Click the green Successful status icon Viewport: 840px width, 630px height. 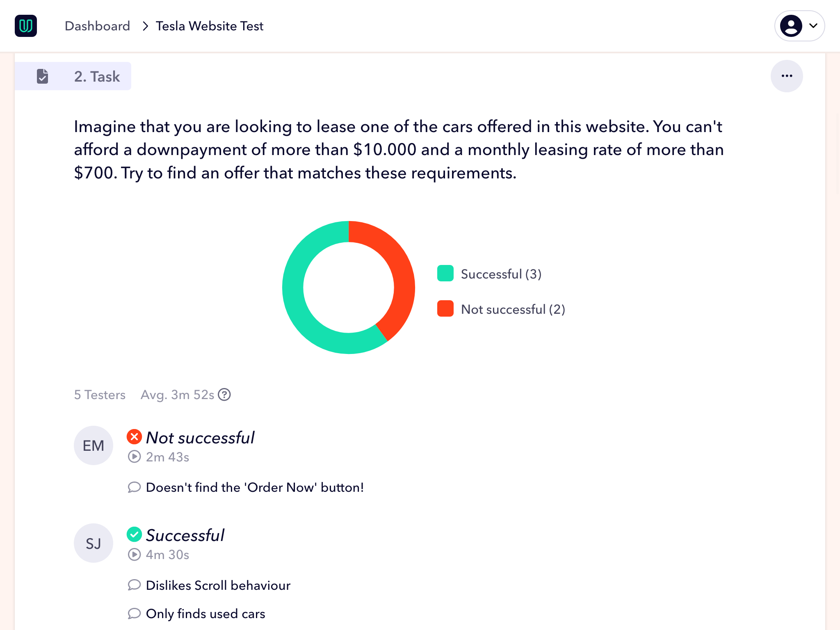134,534
